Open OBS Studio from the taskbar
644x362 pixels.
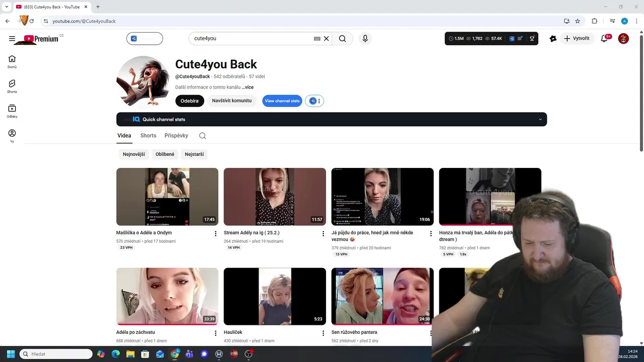249,354
